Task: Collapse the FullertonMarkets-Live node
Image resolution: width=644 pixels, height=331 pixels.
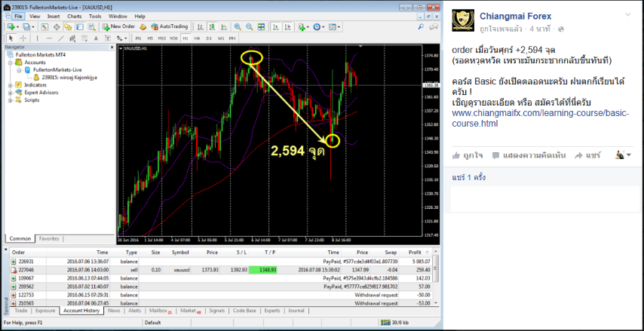Action: pyautogui.click(x=18, y=70)
